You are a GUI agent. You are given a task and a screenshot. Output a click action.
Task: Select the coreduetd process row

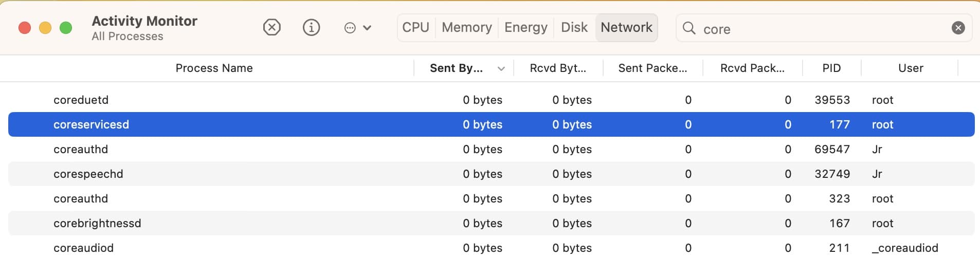pyautogui.click(x=492, y=100)
